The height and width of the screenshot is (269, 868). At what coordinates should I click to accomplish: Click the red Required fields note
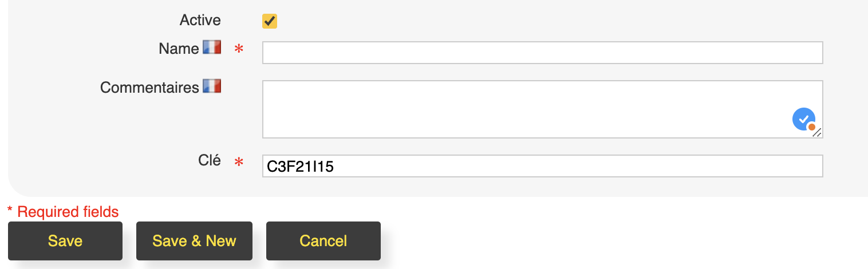point(63,212)
